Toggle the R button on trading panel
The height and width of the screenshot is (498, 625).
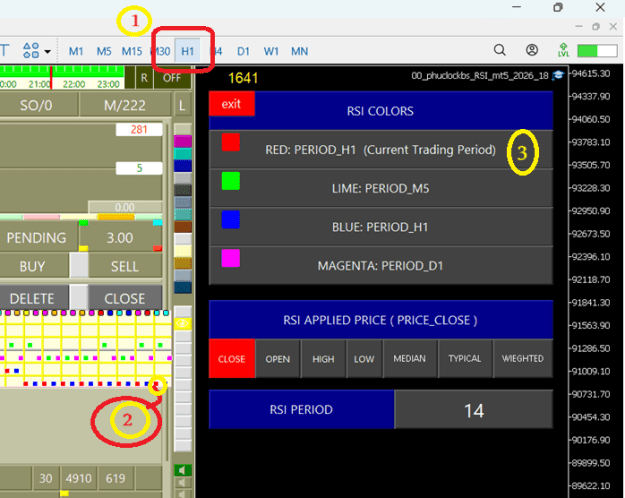click(144, 78)
